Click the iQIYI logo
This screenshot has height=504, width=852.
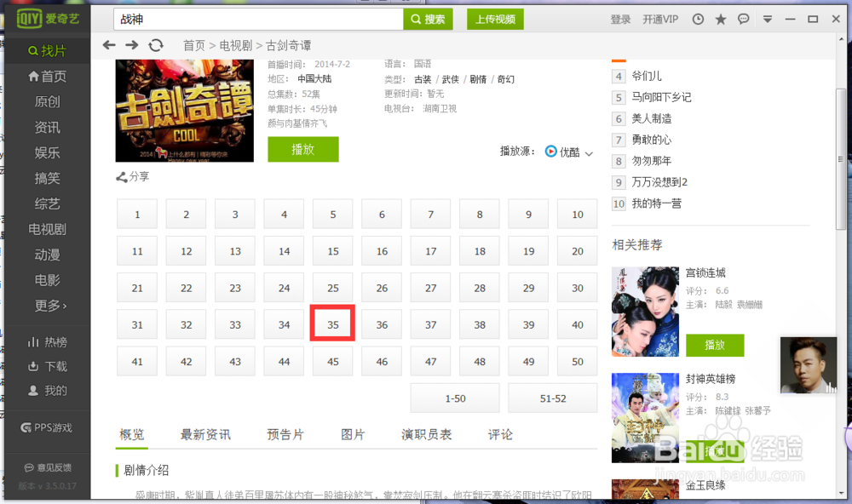pyautogui.click(x=48, y=19)
